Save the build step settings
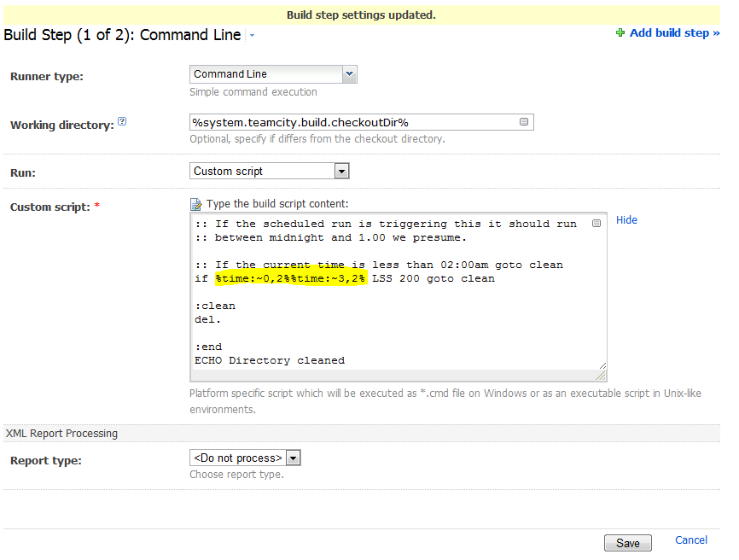This screenshot has height=560, width=739. point(628,543)
